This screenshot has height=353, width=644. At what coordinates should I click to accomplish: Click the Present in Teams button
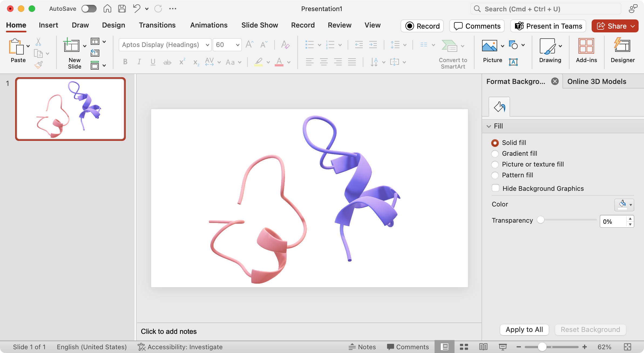548,26
